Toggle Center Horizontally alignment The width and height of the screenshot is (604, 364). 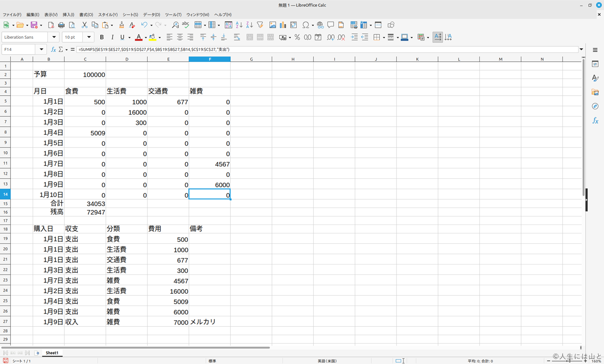click(x=180, y=37)
